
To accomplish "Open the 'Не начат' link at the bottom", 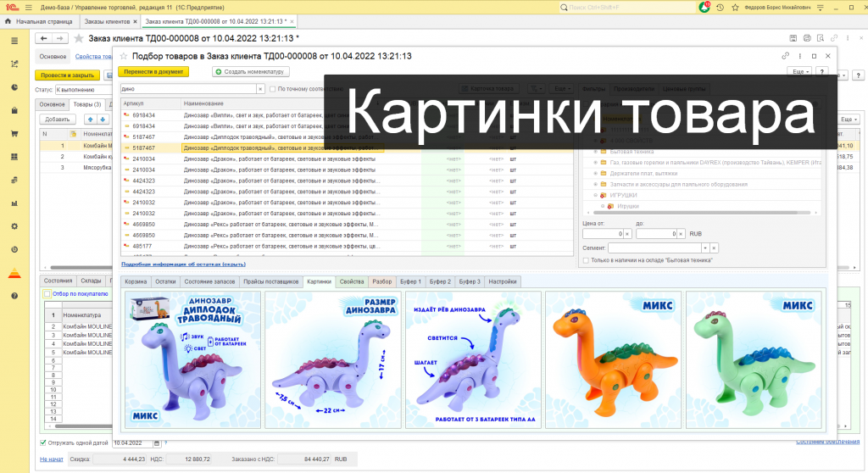I will pyautogui.click(x=51, y=459).
